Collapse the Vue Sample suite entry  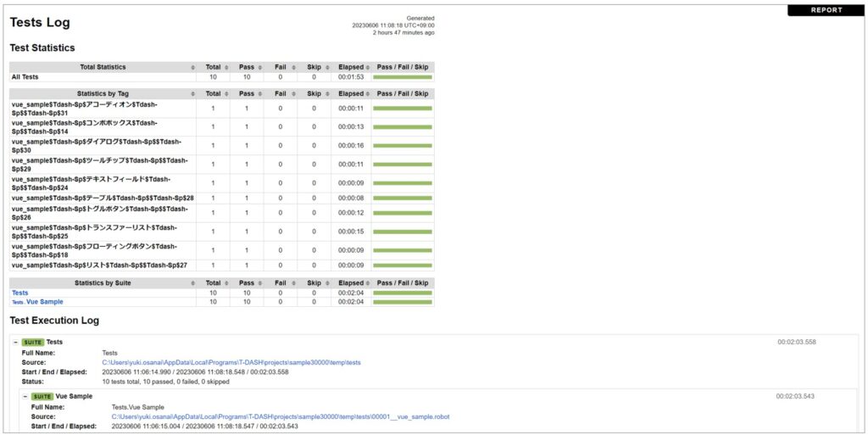click(26, 396)
